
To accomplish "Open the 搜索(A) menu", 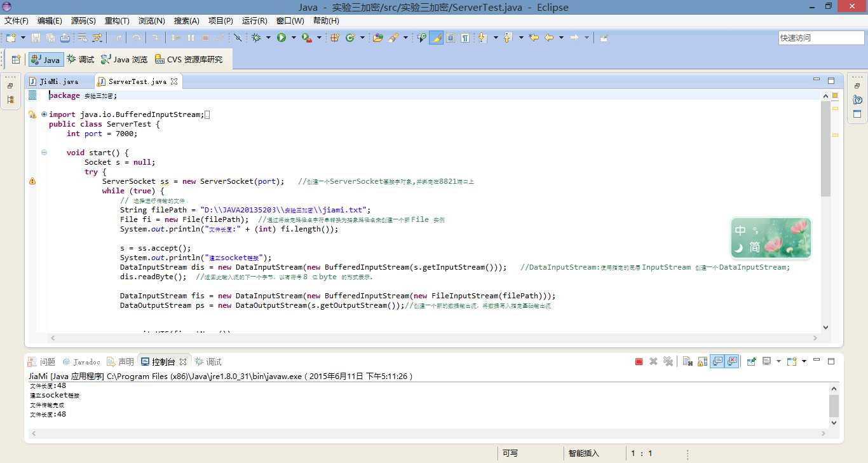I will (187, 20).
